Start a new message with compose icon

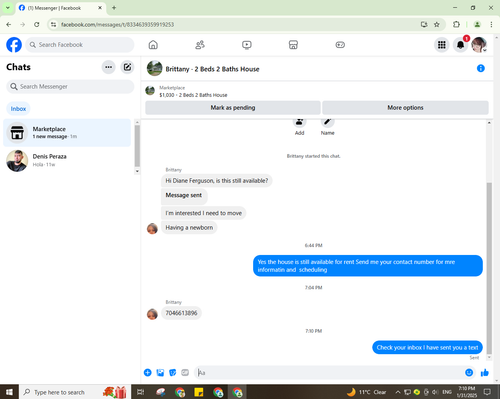[x=127, y=67]
